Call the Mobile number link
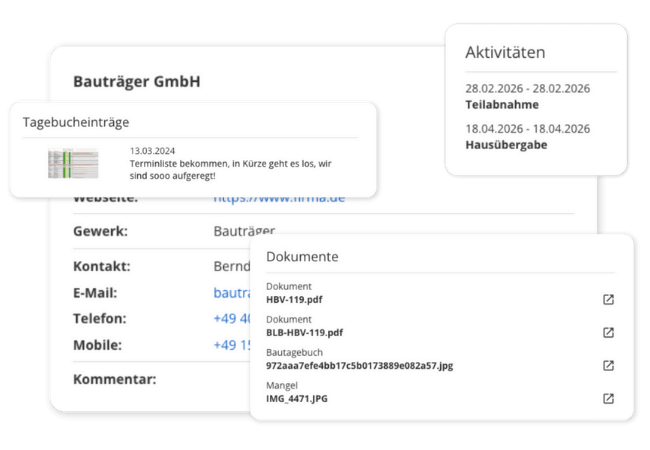 (230, 345)
